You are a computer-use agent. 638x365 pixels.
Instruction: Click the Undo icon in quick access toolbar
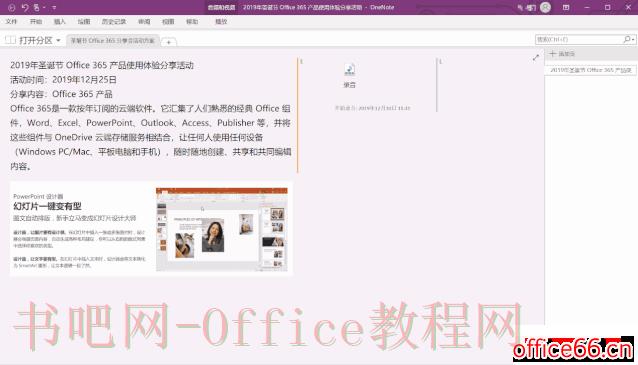[x=25, y=7]
